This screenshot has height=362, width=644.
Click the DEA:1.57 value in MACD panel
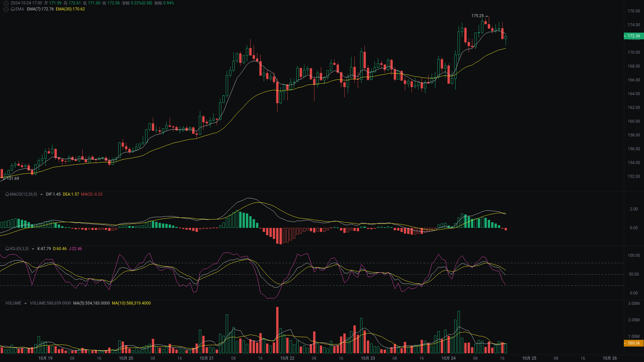(x=70, y=194)
